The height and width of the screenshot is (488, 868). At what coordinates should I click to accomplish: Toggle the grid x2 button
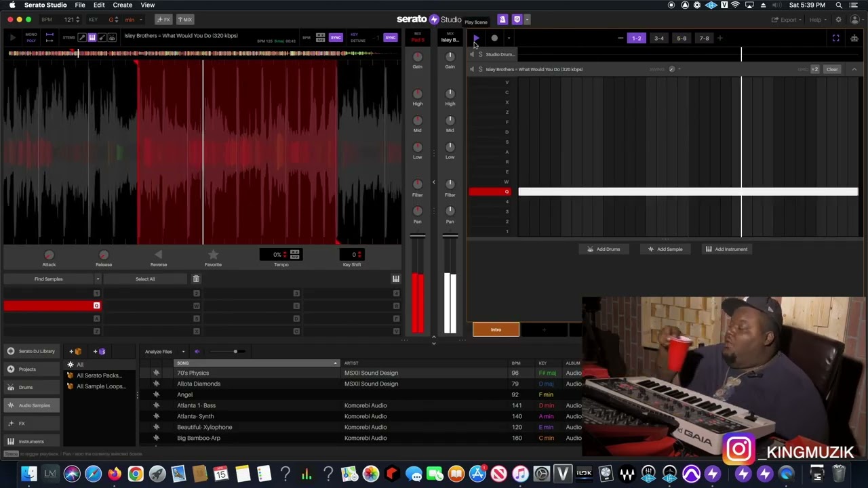pyautogui.click(x=814, y=69)
